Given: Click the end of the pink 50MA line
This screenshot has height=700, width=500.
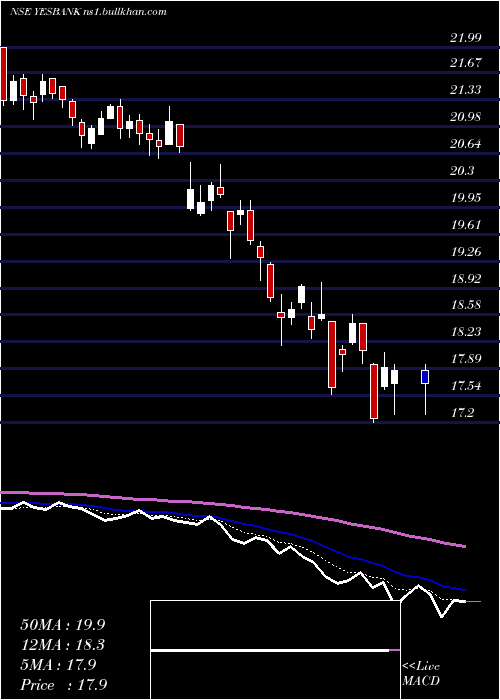Looking at the screenshot, I should (464, 546).
